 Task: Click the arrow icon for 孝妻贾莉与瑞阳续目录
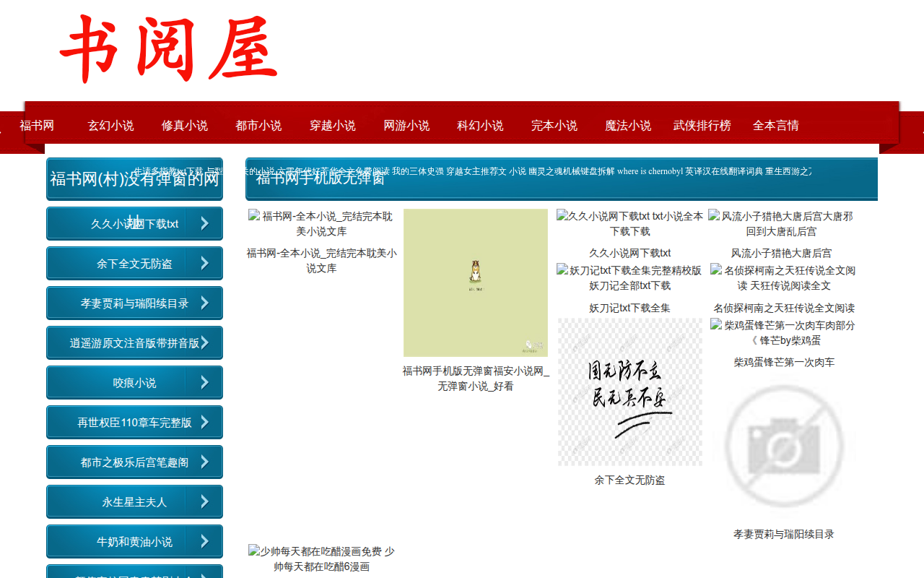204,303
